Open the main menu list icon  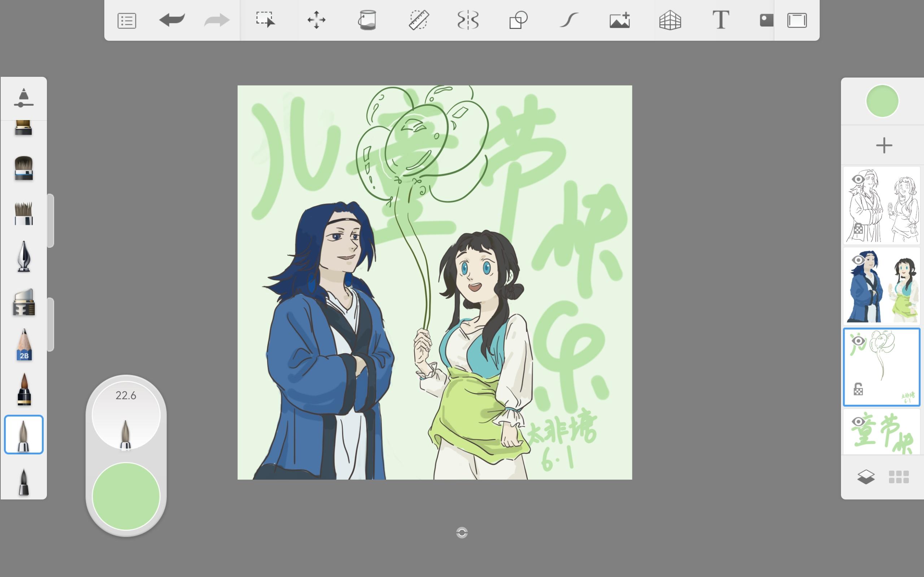pyautogui.click(x=127, y=21)
